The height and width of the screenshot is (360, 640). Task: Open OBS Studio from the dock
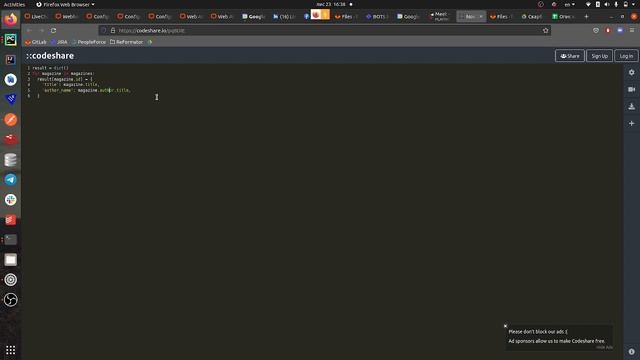point(11,300)
